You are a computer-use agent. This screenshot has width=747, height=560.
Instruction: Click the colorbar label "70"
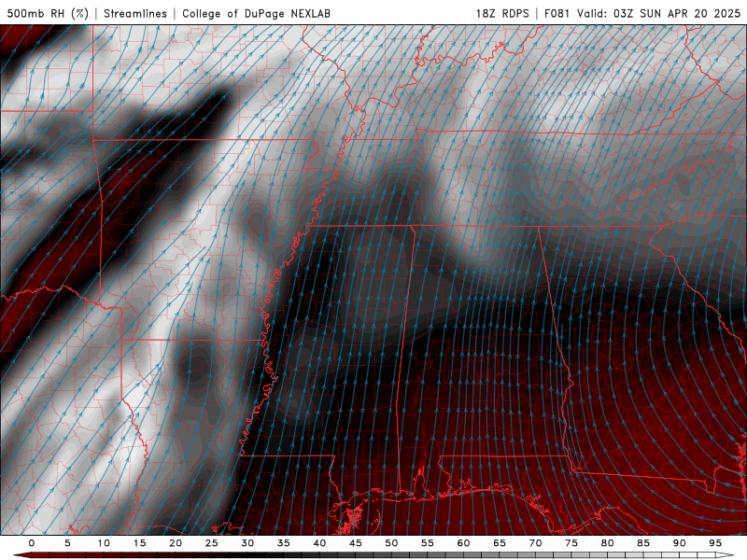coord(535,543)
